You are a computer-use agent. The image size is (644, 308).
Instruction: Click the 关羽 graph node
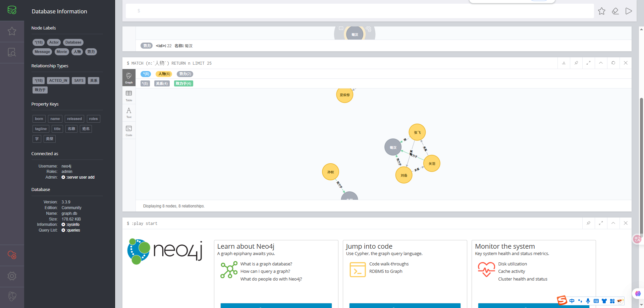click(x=432, y=164)
